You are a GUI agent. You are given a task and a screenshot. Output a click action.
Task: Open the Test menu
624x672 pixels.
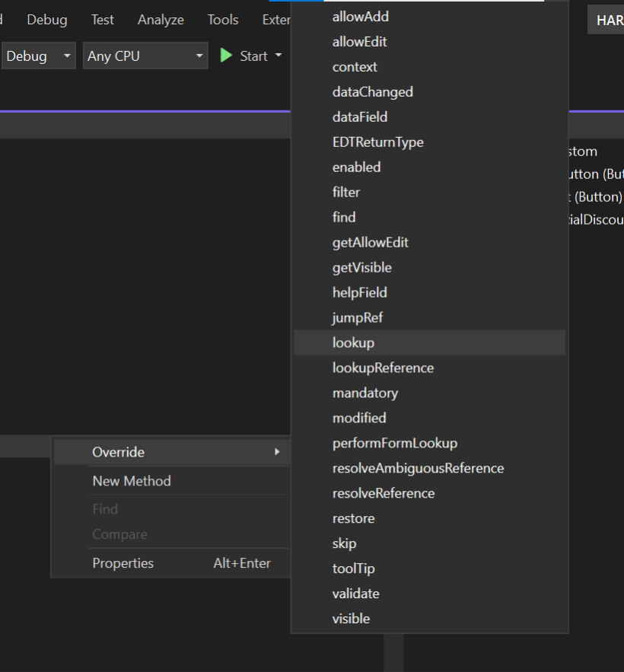(103, 20)
